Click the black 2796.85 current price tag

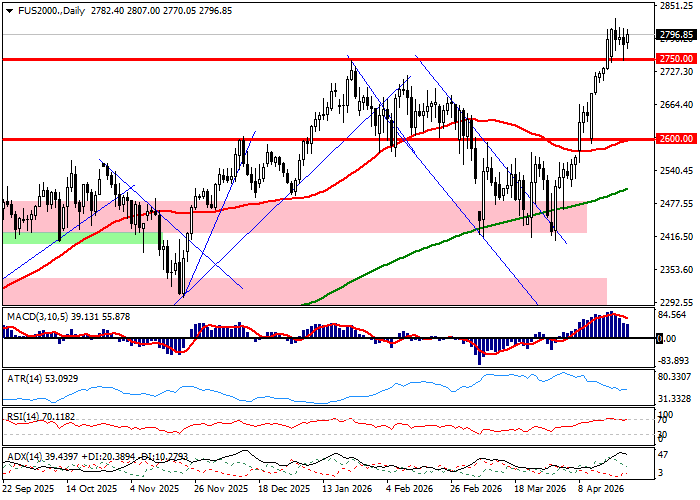(676, 35)
